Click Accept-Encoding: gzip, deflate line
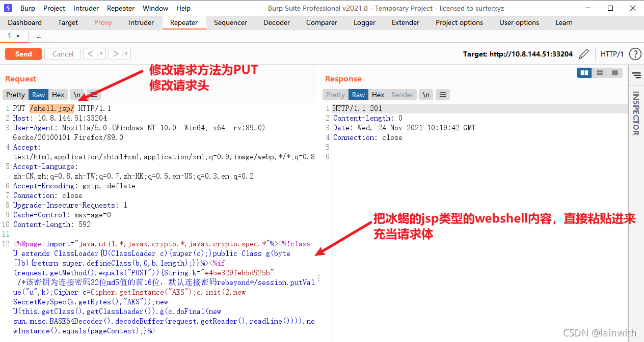 74,186
